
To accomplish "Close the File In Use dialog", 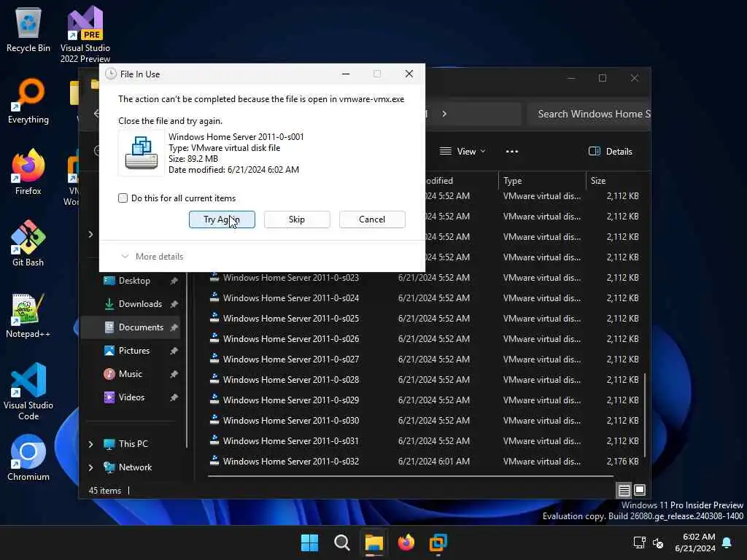I will click(409, 74).
